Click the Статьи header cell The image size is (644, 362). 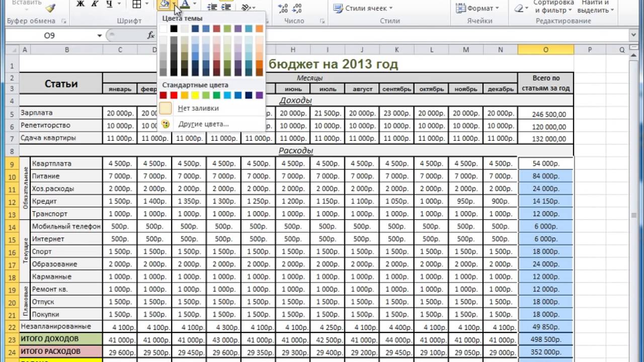[61, 83]
